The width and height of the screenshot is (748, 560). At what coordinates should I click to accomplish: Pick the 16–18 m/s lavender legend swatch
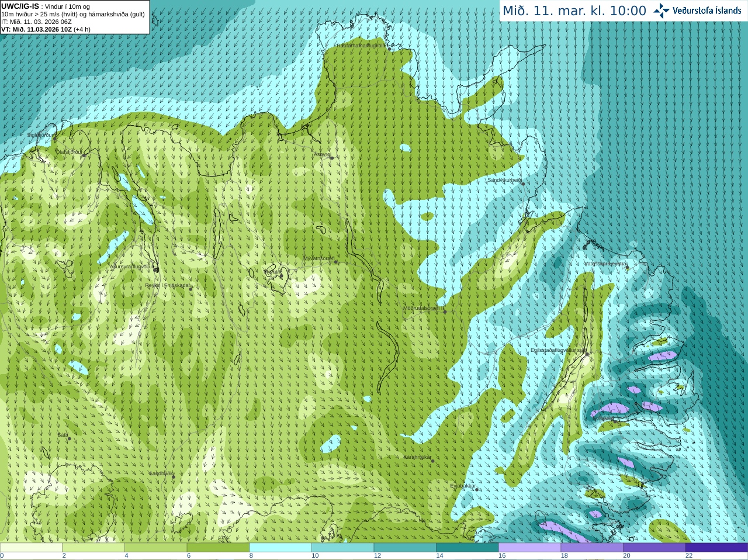pyautogui.click(x=529, y=547)
